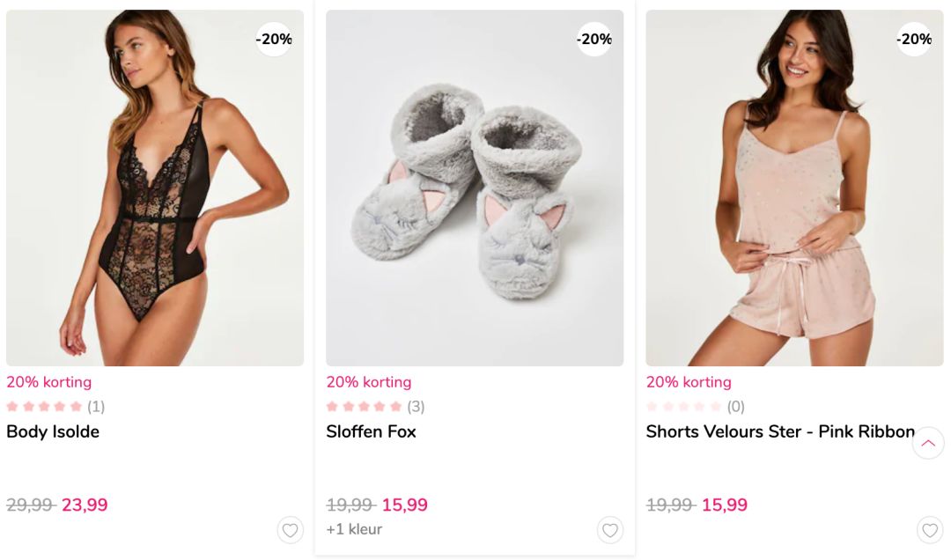This screenshot has width=951, height=560.
Task: Open the Sloffen Fox slippers image
Action: (475, 188)
